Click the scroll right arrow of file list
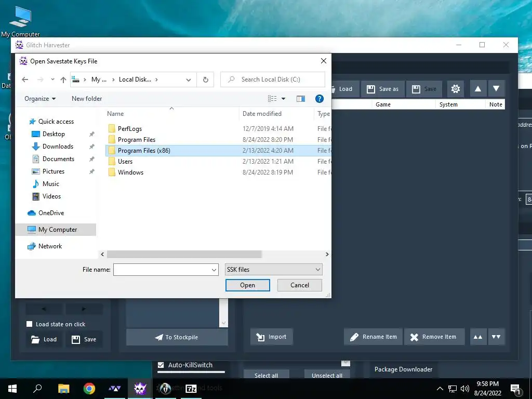 (327, 255)
